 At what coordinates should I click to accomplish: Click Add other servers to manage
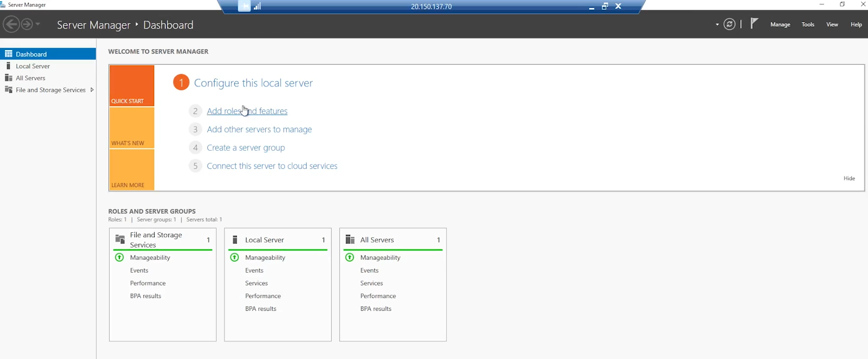coord(259,129)
